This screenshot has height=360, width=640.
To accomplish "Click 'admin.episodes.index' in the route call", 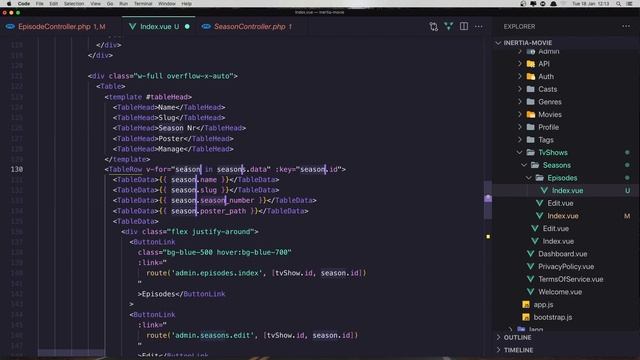I will coord(217,273).
